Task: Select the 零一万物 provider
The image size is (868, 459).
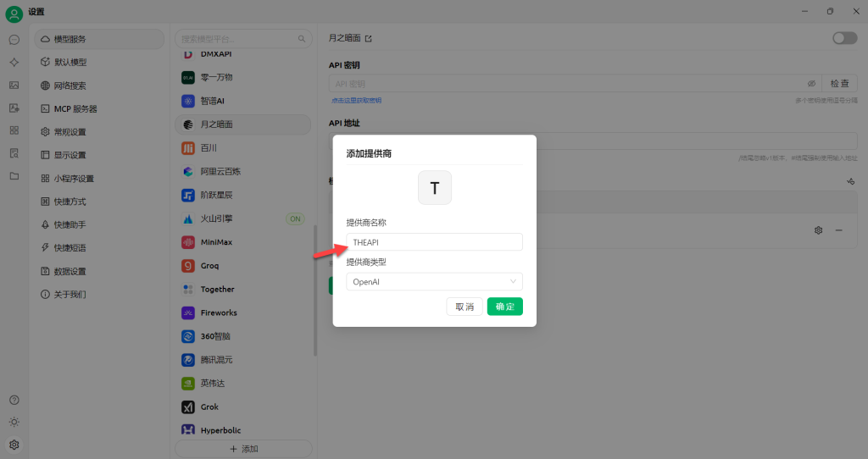Action: click(243, 77)
